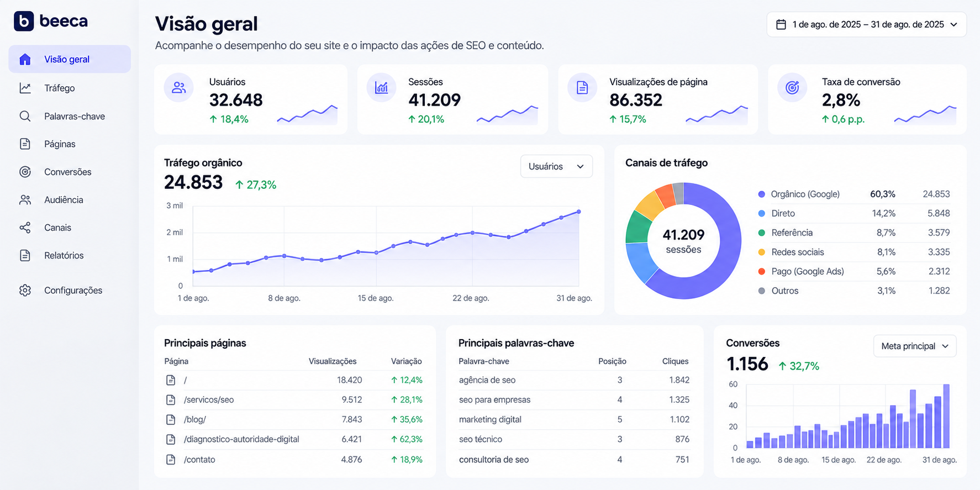This screenshot has height=490, width=980.
Task: Click the keyword agência de seo
Action: [x=487, y=380]
